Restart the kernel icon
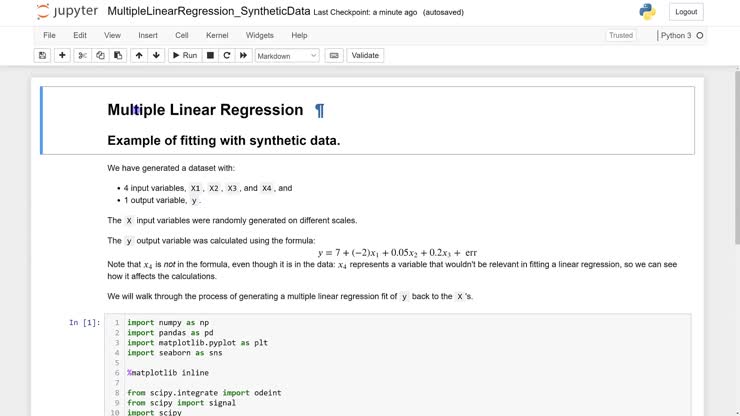 click(x=227, y=55)
